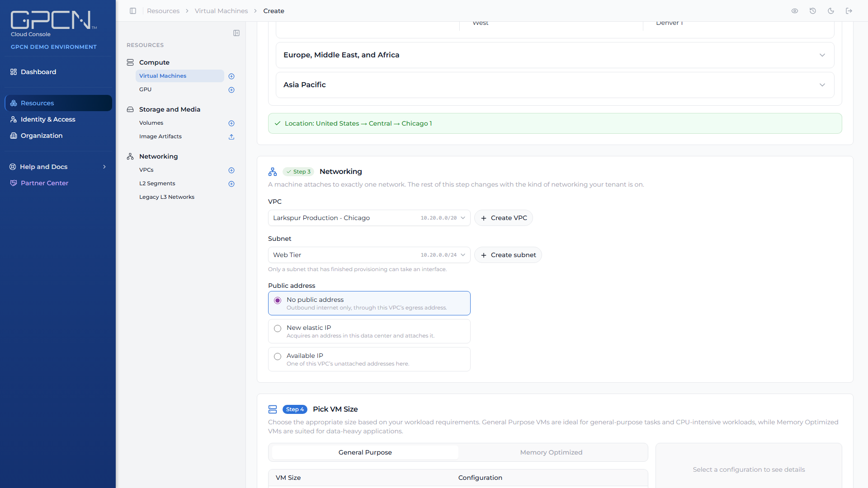The height and width of the screenshot is (488, 868).
Task: Open the Resources main menu item
Action: [58, 103]
